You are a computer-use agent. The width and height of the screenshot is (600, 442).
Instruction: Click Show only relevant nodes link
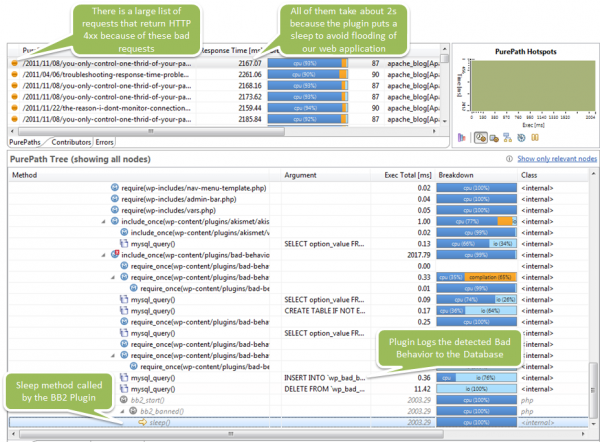point(557,159)
